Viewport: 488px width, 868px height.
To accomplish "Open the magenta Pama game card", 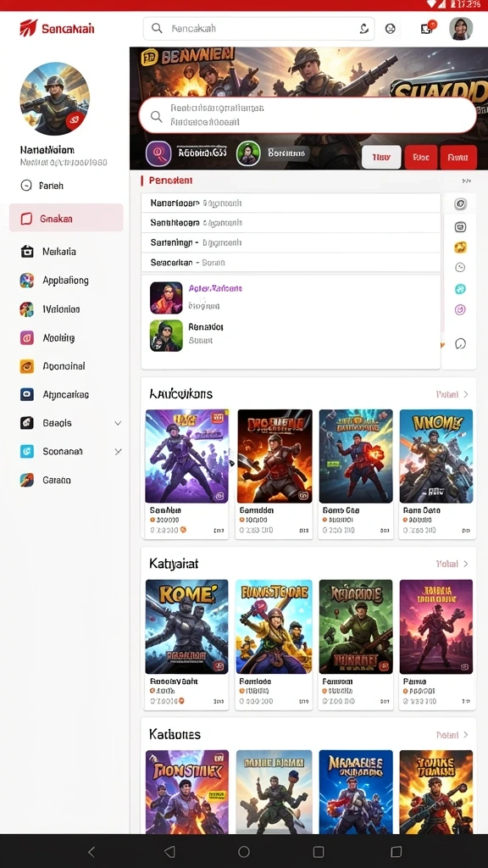I will click(436, 644).
